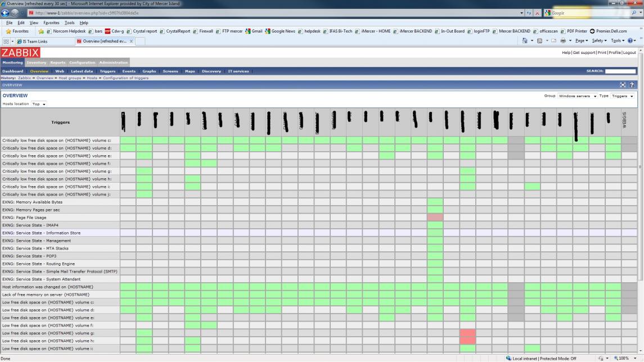The width and height of the screenshot is (644, 362).
Task: Close the Overview browser tab
Action: pyautogui.click(x=132, y=41)
